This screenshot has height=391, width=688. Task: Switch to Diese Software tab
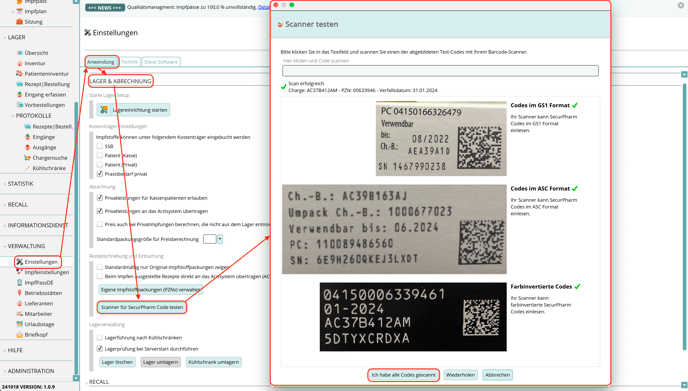coord(161,62)
